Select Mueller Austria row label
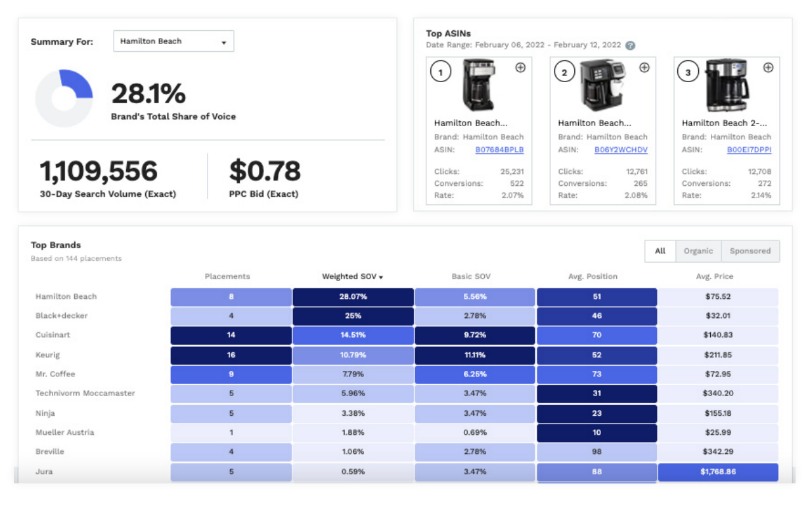The height and width of the screenshot is (507, 812). coord(65,432)
